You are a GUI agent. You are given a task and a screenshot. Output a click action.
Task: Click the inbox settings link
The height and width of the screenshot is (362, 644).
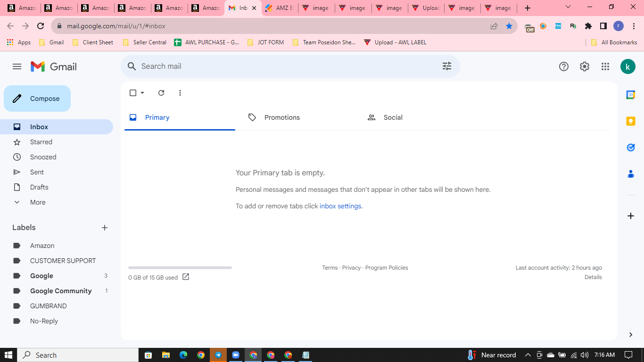[x=340, y=206]
